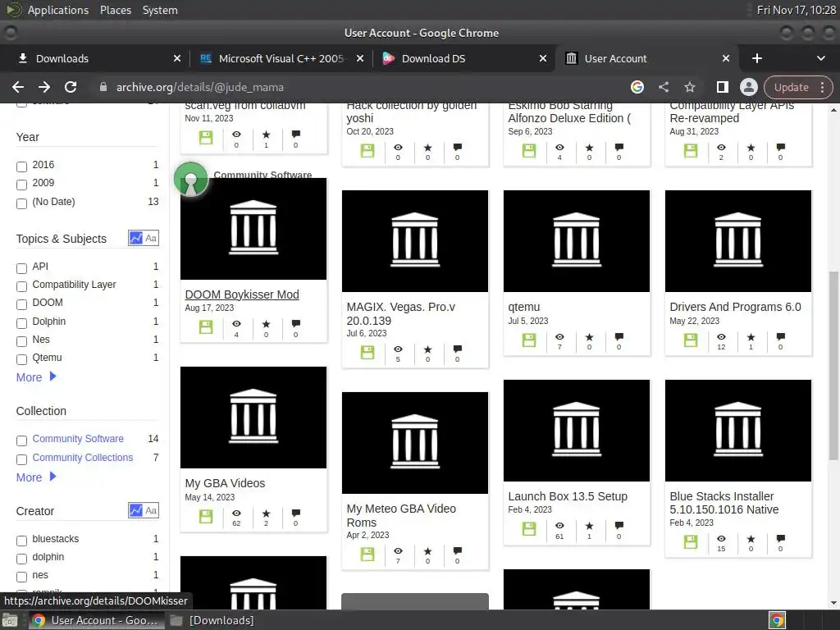Screen dimensions: 840x630
Task: Switch Topics & Subjects to Aa text view
Action: point(151,238)
